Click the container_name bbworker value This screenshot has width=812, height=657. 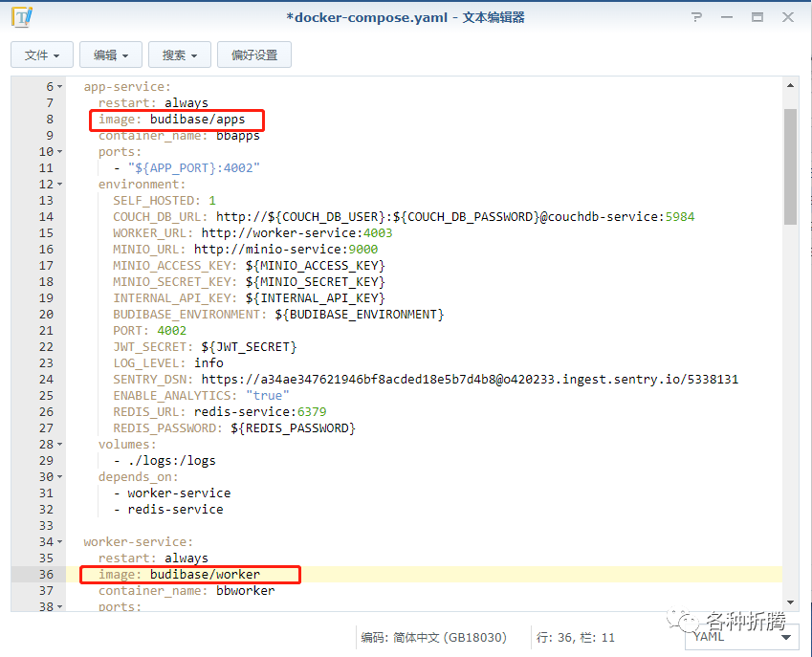pyautogui.click(x=246, y=591)
